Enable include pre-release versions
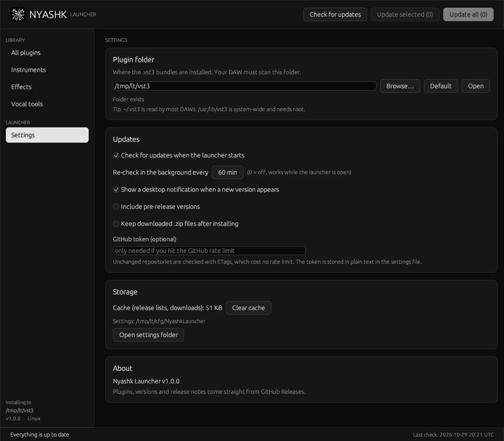504x441 pixels. point(157,207)
